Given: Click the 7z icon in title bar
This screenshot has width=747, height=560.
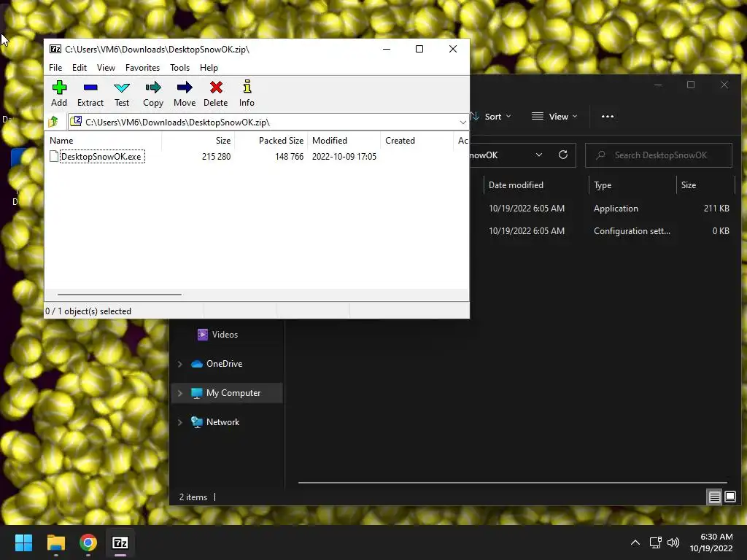Looking at the screenshot, I should click(x=55, y=49).
